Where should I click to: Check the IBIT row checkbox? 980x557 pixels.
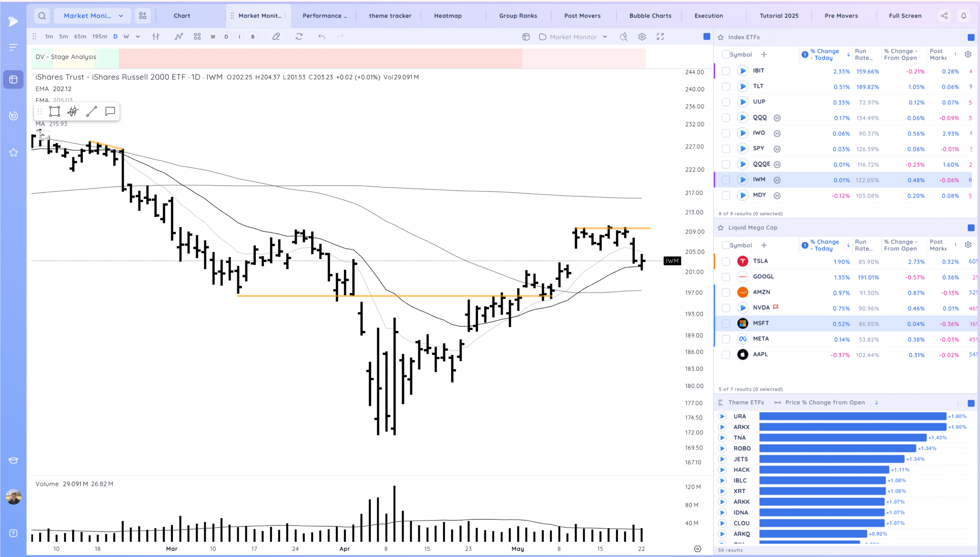point(726,71)
